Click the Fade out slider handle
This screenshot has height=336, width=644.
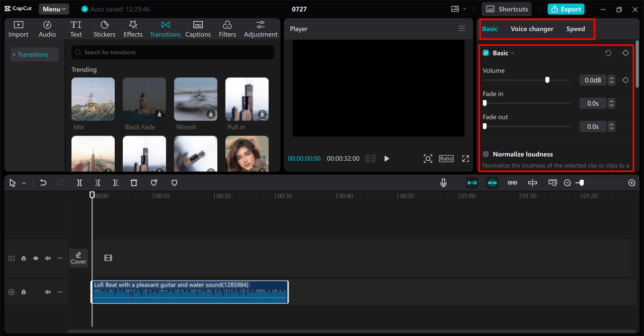pos(485,126)
